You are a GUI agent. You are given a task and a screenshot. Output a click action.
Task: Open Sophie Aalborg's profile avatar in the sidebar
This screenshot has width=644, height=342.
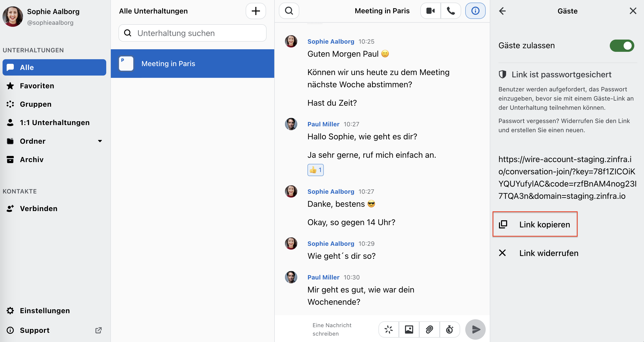[13, 17]
